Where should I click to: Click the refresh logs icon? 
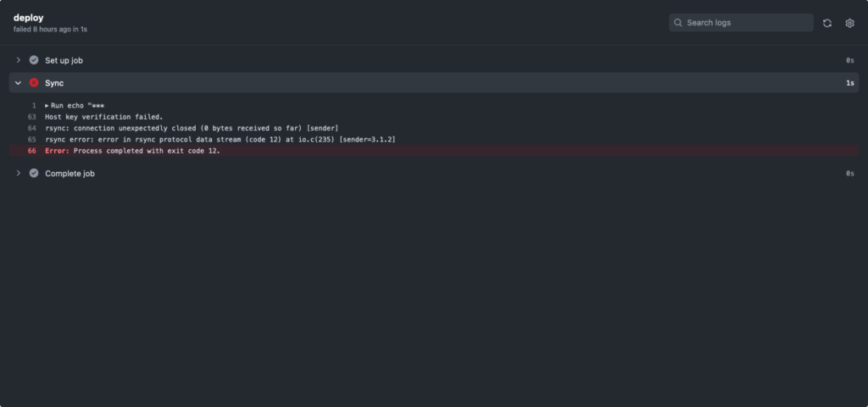(x=827, y=23)
